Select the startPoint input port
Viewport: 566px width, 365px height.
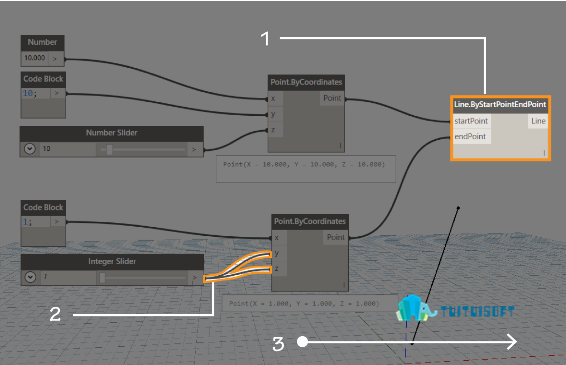(471, 121)
